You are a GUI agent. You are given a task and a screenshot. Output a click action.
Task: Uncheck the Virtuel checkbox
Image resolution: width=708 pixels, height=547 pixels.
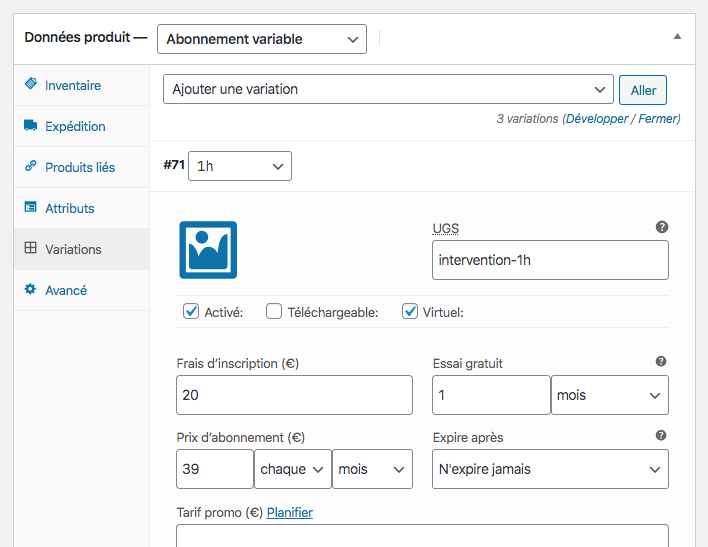410,311
